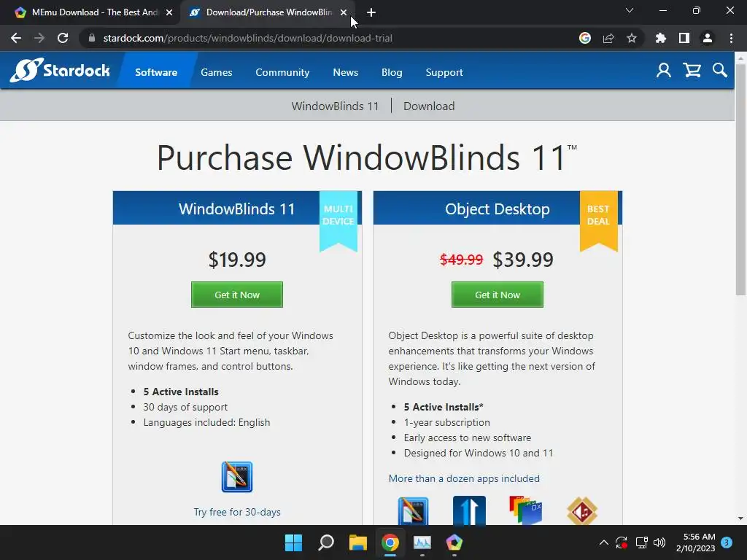
Task: Click the network tray icon
Action: point(641,542)
